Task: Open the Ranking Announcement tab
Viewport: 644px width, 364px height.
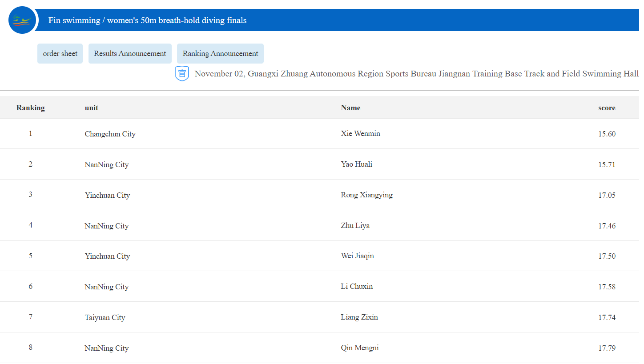Action: [220, 53]
